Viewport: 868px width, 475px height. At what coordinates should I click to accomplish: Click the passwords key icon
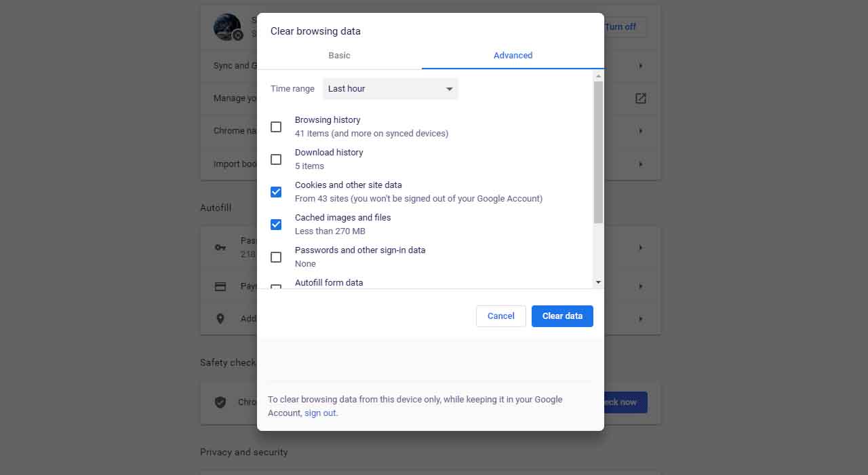(220, 248)
